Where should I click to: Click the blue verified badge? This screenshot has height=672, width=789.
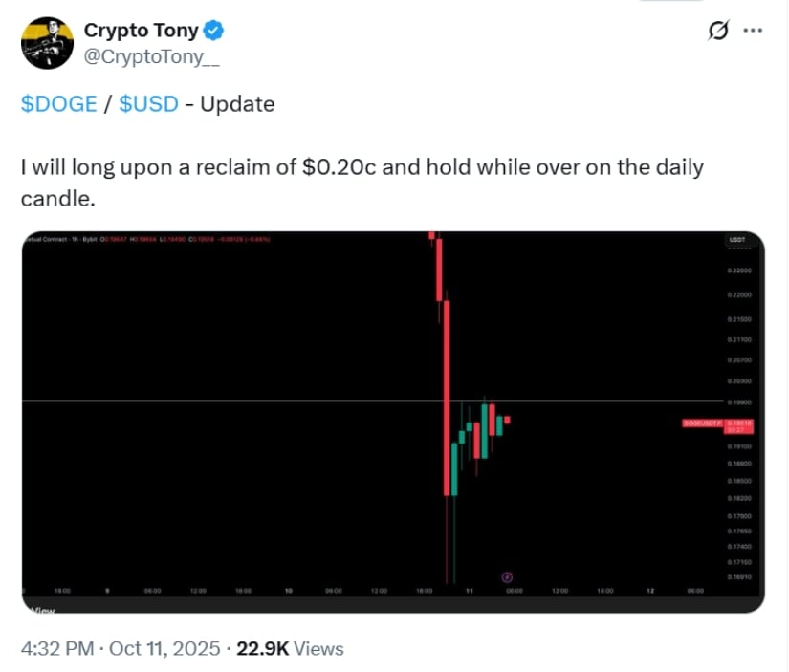tap(216, 31)
